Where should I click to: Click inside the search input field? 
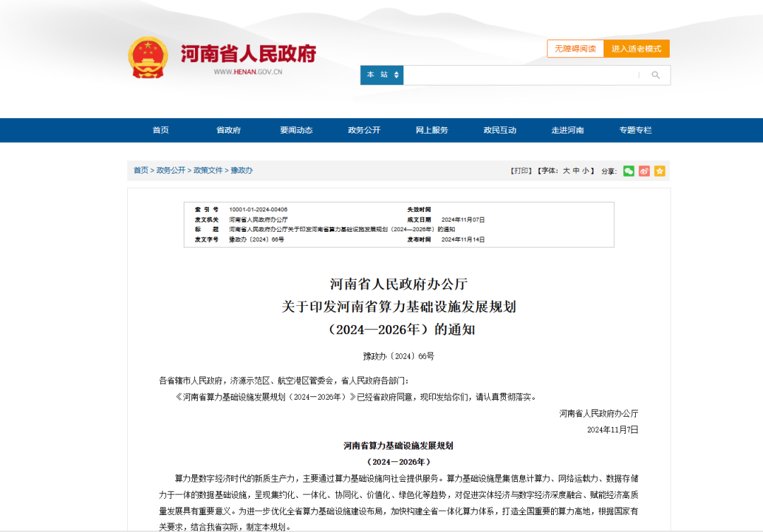pyautogui.click(x=520, y=75)
